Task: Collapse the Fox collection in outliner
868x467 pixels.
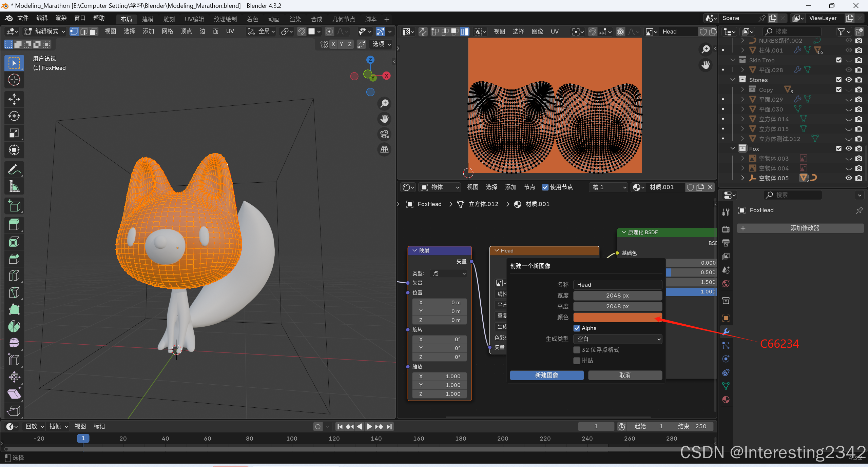Action: [733, 148]
